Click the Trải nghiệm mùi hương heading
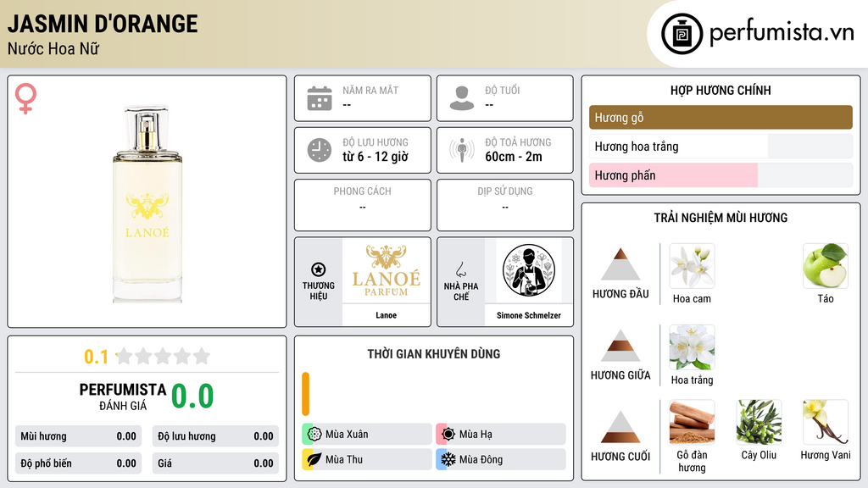The height and width of the screenshot is (488, 868). (x=721, y=218)
